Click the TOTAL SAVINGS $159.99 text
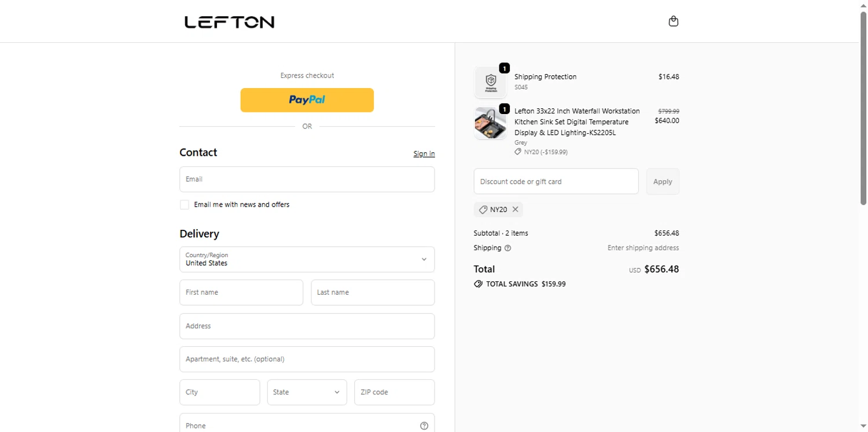Viewport: 868px width, 432px height. pyautogui.click(x=525, y=284)
